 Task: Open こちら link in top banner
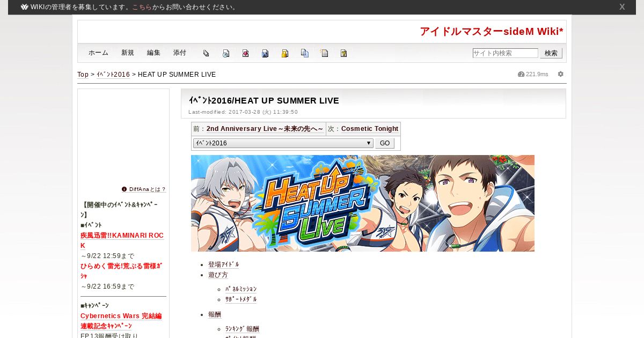[x=142, y=8]
